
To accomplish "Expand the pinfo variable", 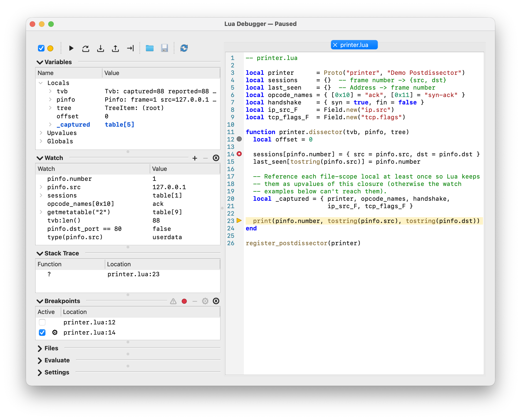I will (50, 99).
